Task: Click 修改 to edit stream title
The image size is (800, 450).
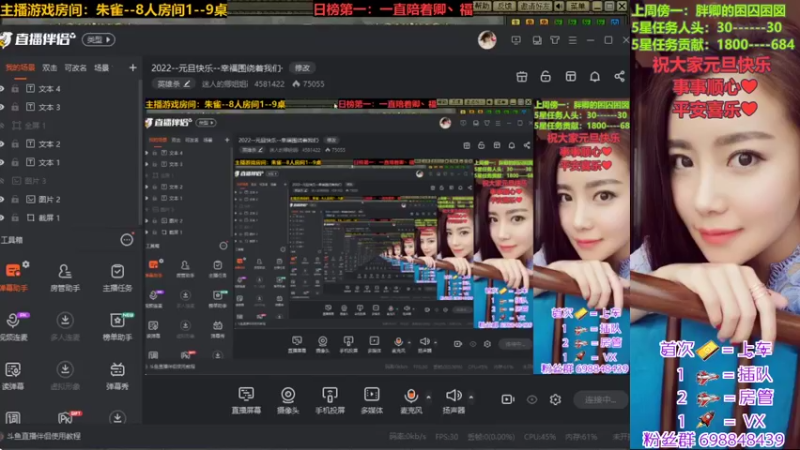Action: [302, 68]
